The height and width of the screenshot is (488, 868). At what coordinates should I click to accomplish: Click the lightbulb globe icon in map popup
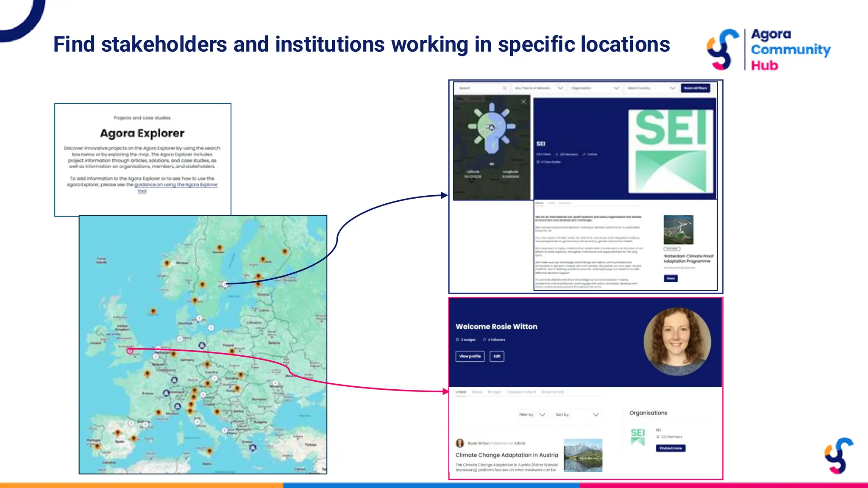492,128
